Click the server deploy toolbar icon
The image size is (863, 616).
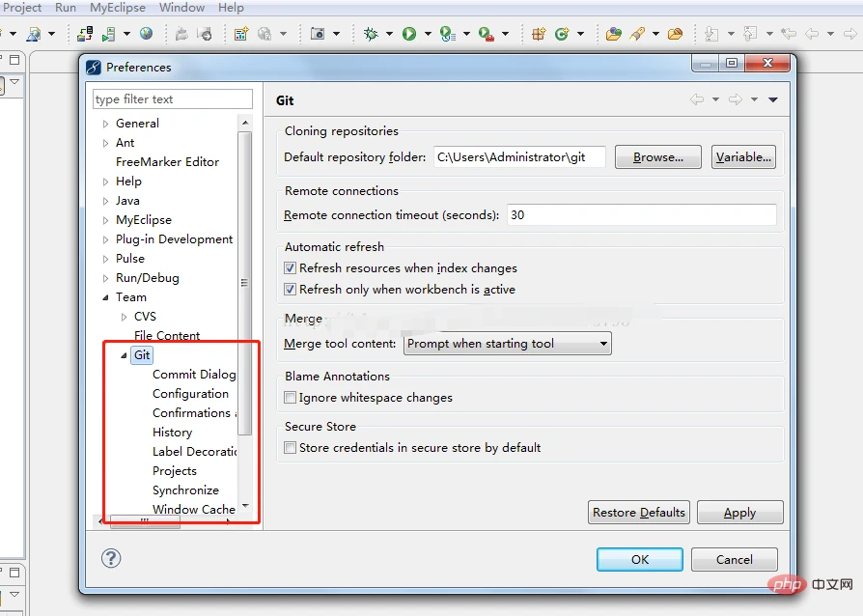[x=85, y=34]
